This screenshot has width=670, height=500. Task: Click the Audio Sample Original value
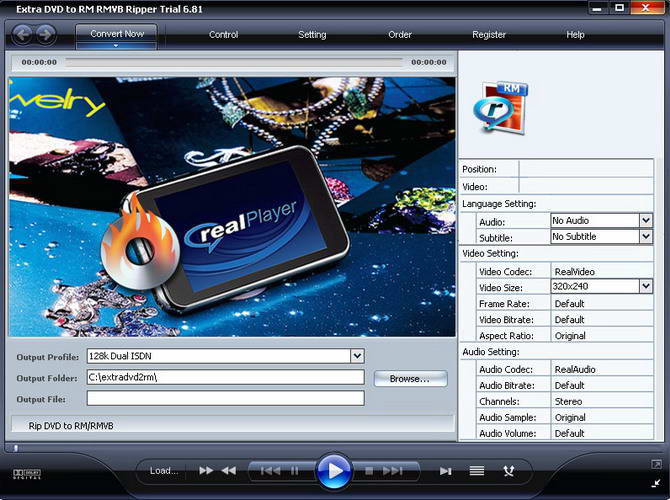[x=570, y=418]
